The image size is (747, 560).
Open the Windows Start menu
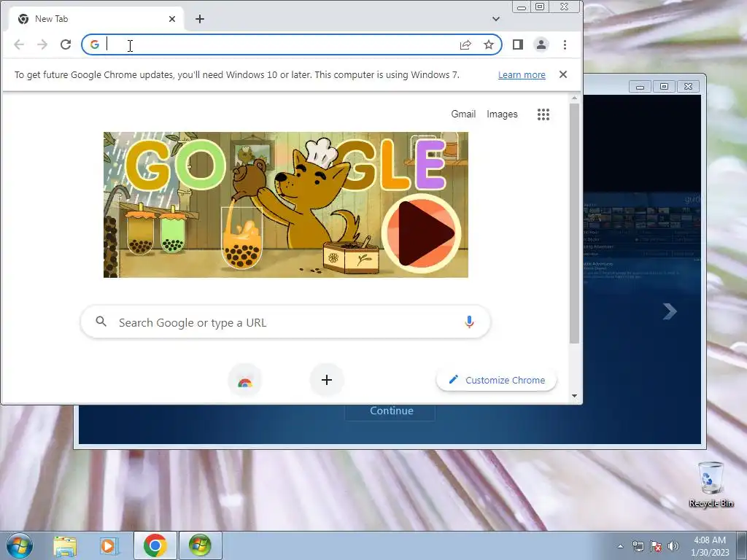pyautogui.click(x=20, y=545)
